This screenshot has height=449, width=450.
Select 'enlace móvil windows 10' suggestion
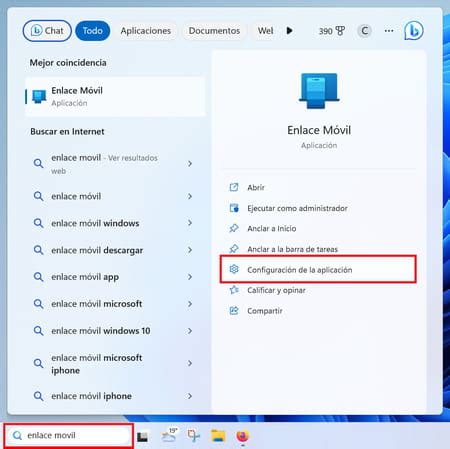tap(115, 331)
